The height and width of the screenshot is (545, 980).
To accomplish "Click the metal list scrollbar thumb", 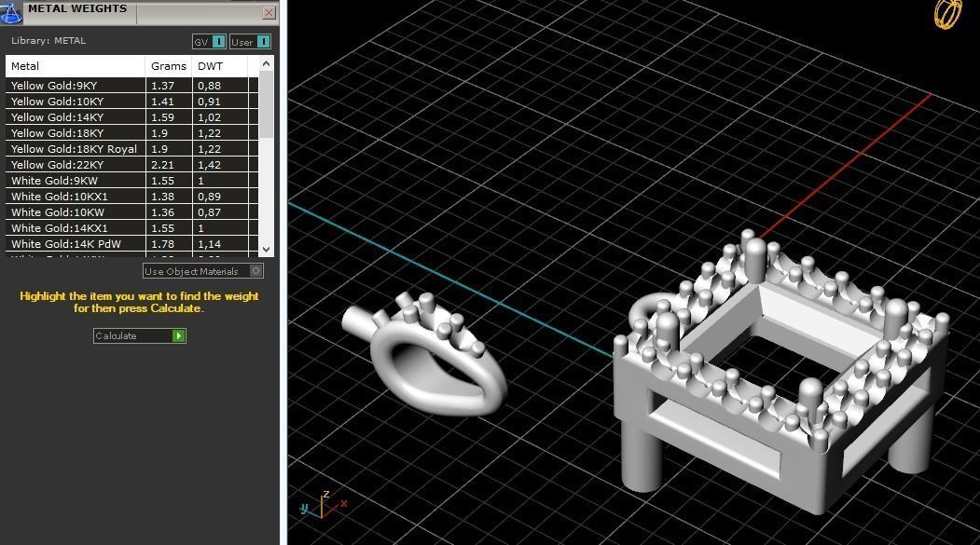I will (267, 104).
